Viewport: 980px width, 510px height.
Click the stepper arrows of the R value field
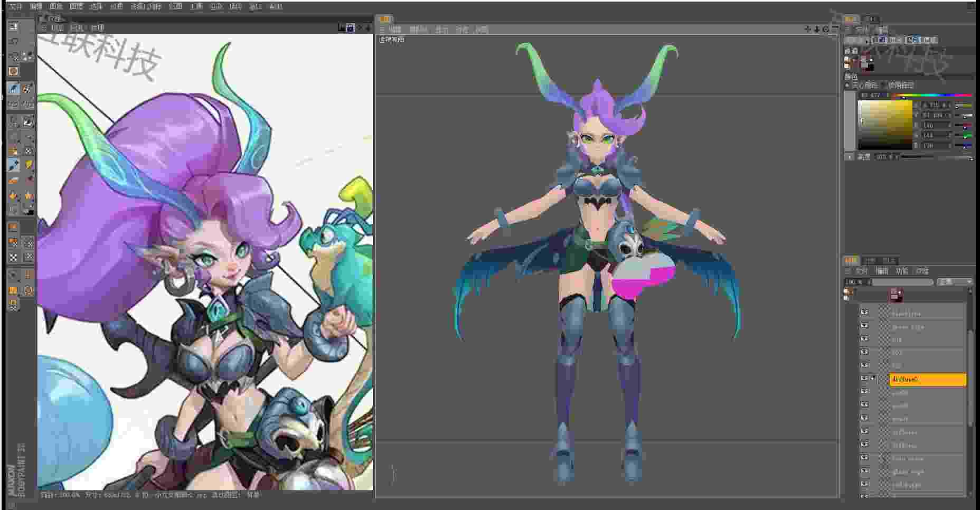[x=950, y=125]
